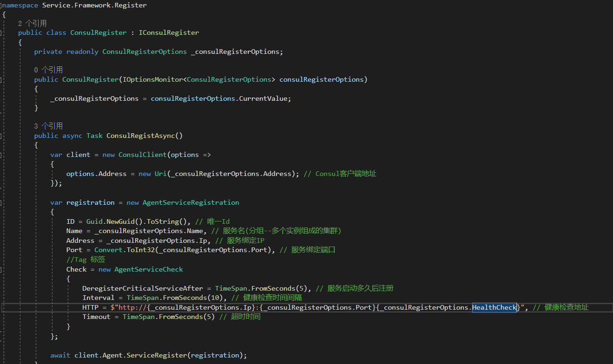Set a breakpoint on the HTTP assignment line
The height and width of the screenshot is (364, 613).
(x=4, y=307)
